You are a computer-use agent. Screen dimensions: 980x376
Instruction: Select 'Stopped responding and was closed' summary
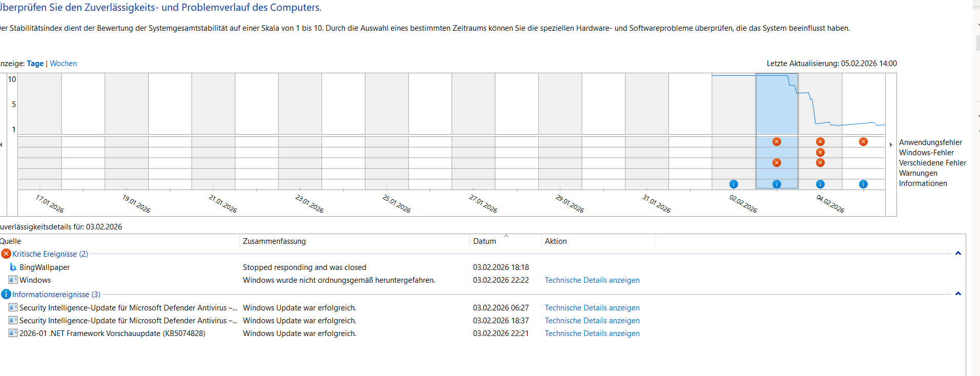[304, 267]
